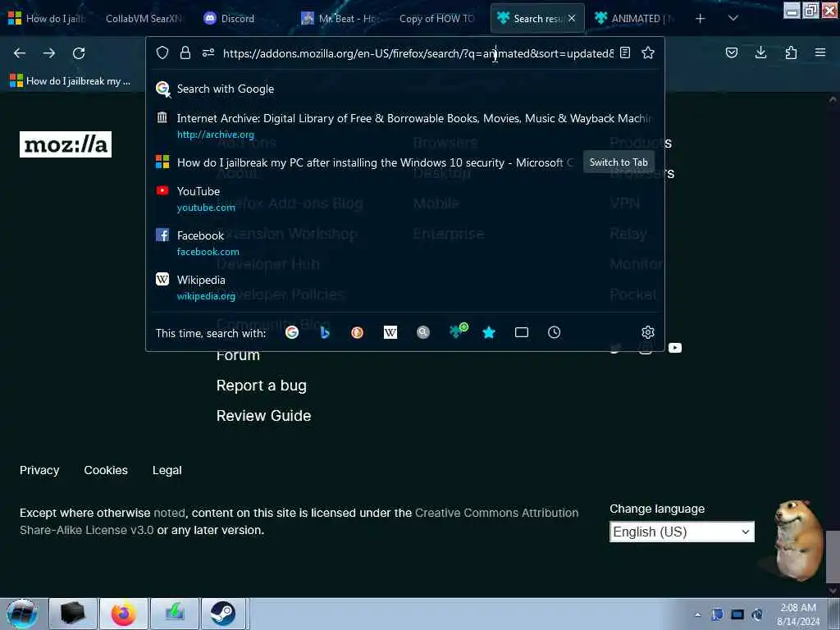Expand the list all tabs chevron
Image resolution: width=840 pixels, height=630 pixels.
(x=733, y=18)
